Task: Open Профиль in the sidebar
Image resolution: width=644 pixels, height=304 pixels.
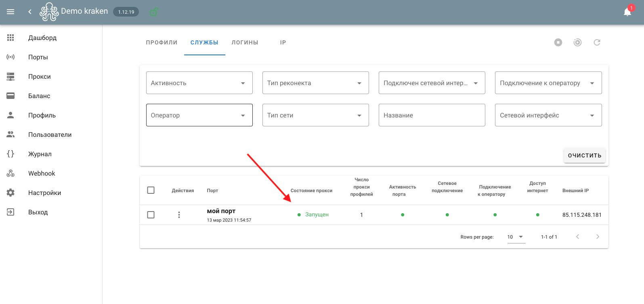Action: 42,115
